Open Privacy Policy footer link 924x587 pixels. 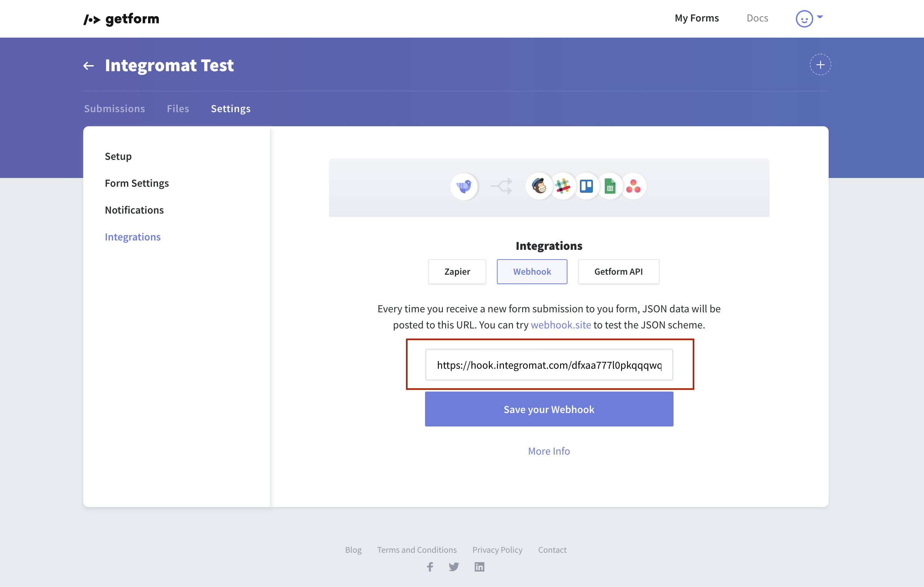pyautogui.click(x=497, y=550)
